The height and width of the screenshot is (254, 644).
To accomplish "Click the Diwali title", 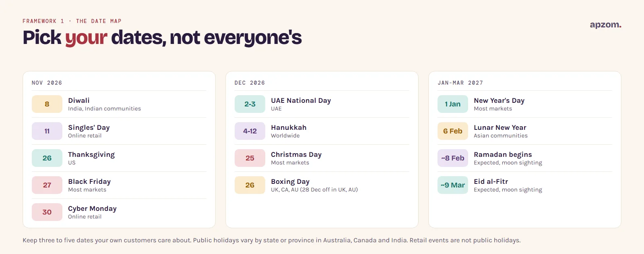I will tap(79, 100).
